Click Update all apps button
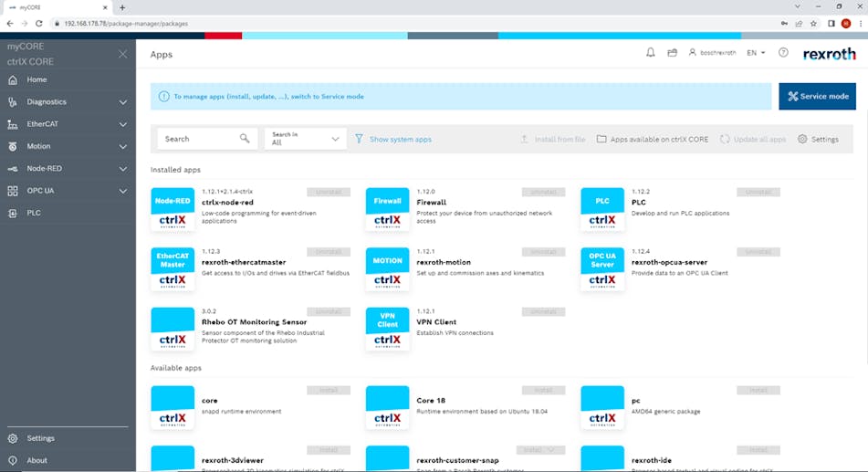This screenshot has width=868, height=472. coord(753,139)
